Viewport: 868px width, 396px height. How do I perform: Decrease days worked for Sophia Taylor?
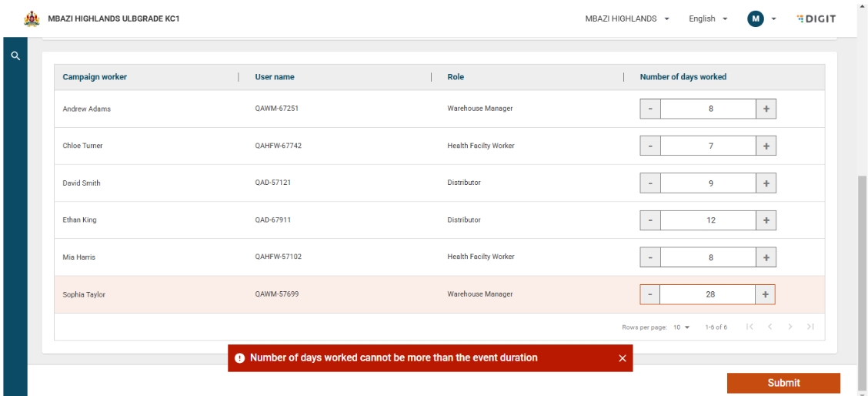[650, 294]
